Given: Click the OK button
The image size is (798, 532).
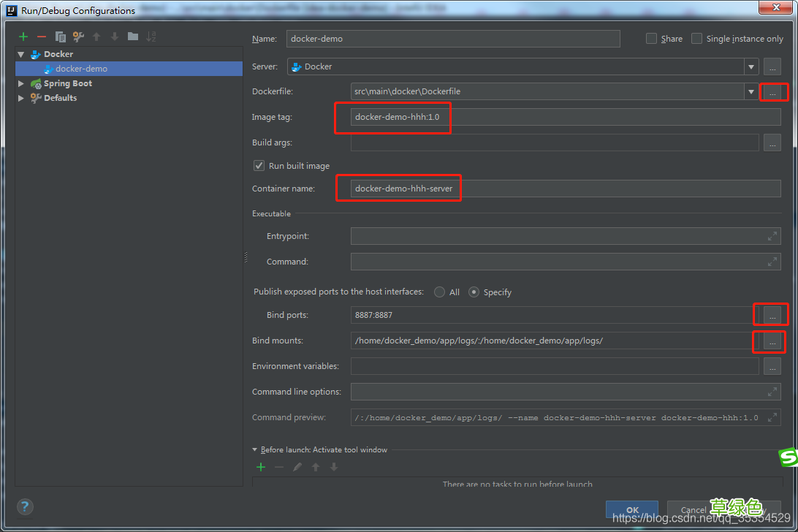Looking at the screenshot, I should tap(632, 509).
